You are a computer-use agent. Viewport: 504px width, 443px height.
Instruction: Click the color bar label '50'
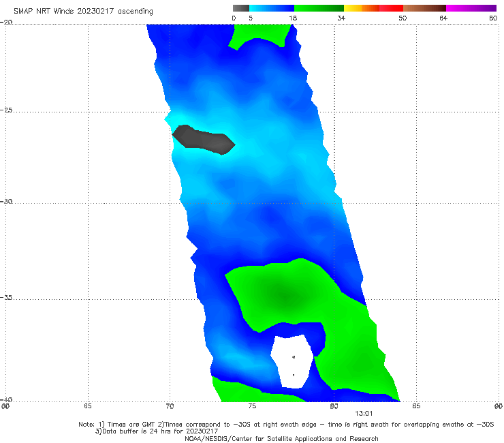(403, 18)
